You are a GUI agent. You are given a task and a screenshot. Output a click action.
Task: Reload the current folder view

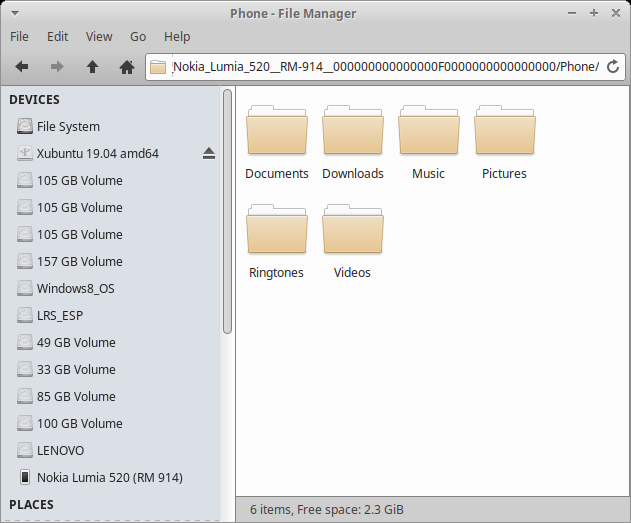point(613,67)
